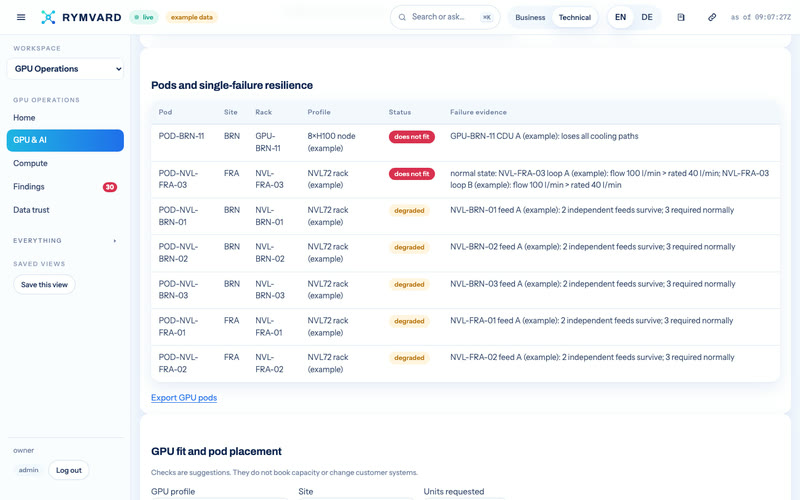Select the POD-NVL-FRA-02 pod cell
The width and height of the screenshot is (800, 500).
point(179,363)
